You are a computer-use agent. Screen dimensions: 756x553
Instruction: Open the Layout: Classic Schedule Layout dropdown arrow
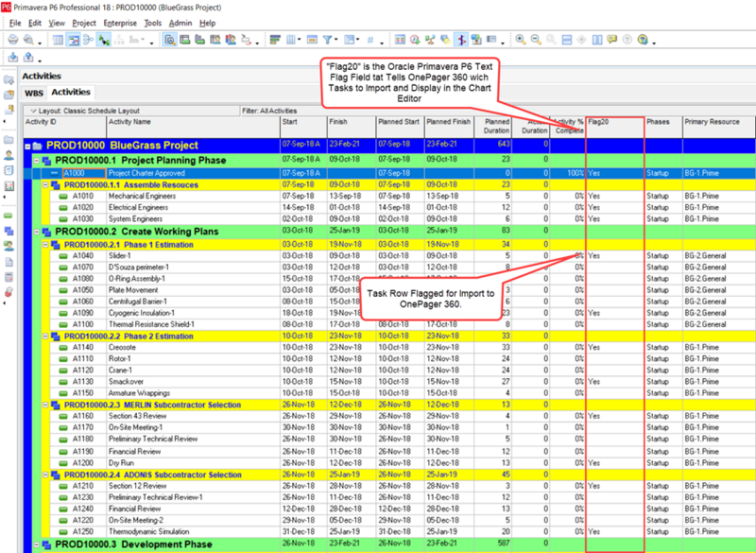point(33,111)
